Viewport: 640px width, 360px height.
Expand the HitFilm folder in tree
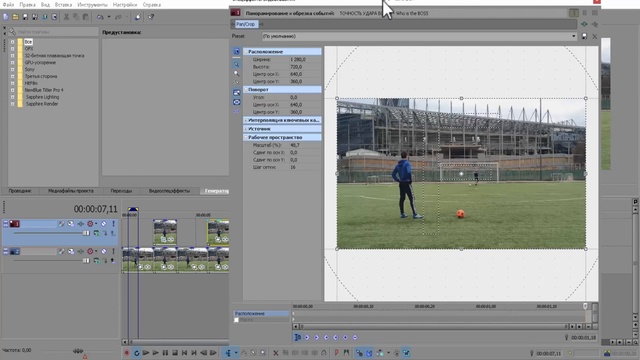coord(12,83)
